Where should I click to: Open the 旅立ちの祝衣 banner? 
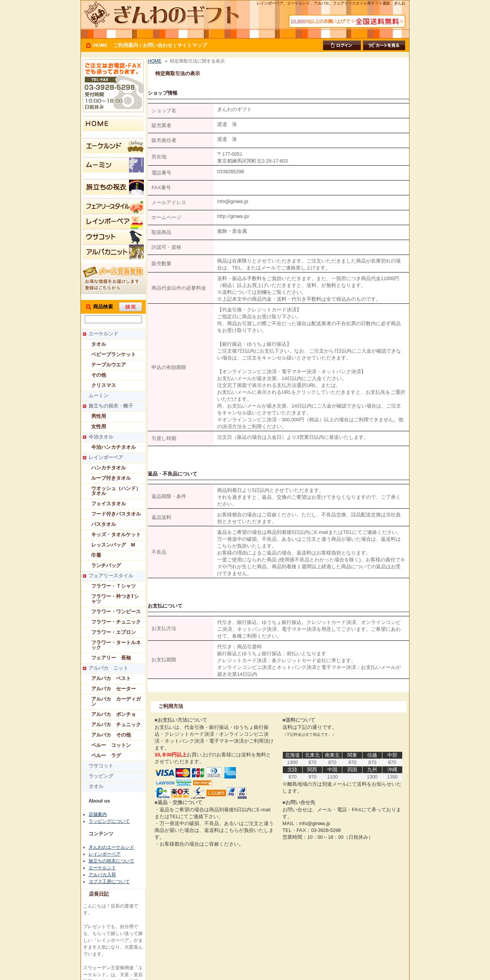point(113,187)
